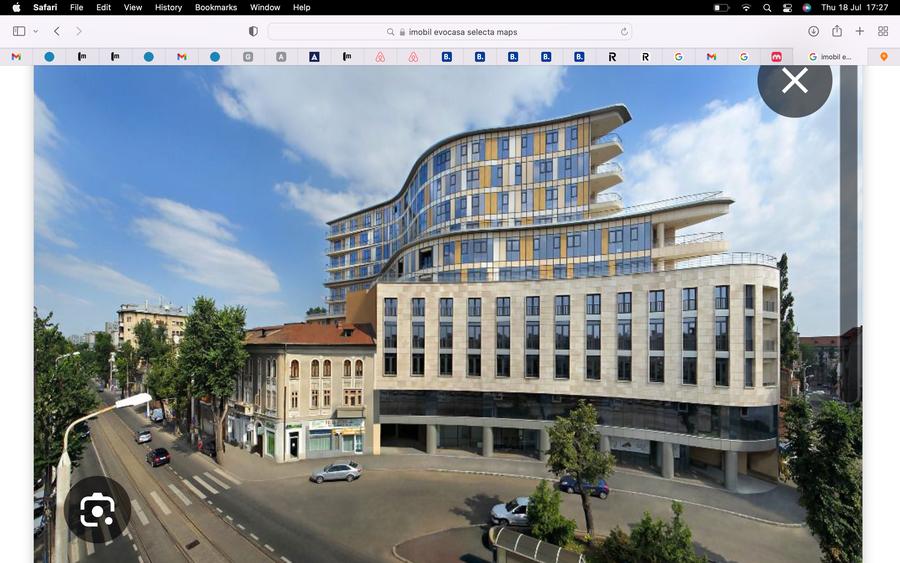Open the privacy report shield icon
The height and width of the screenshot is (563, 900).
tap(253, 32)
